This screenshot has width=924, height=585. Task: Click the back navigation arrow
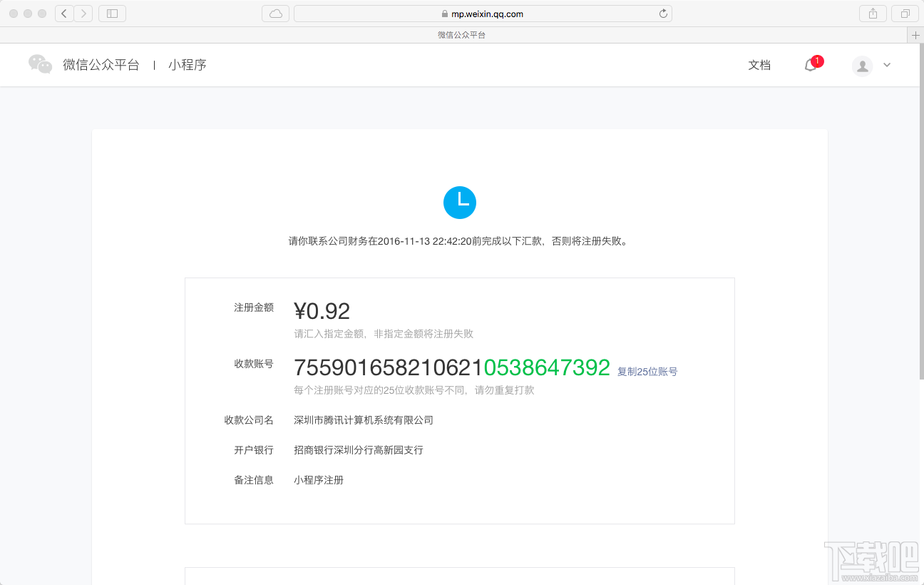pos(63,13)
